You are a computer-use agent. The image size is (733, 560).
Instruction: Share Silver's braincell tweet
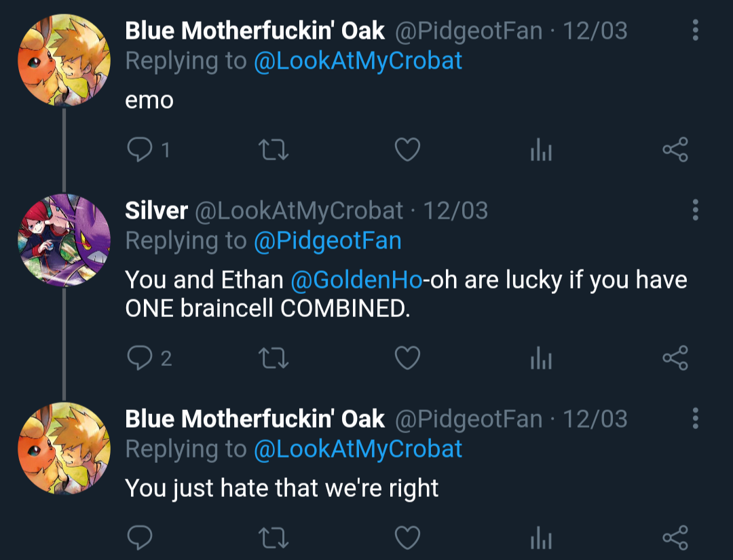(x=675, y=357)
